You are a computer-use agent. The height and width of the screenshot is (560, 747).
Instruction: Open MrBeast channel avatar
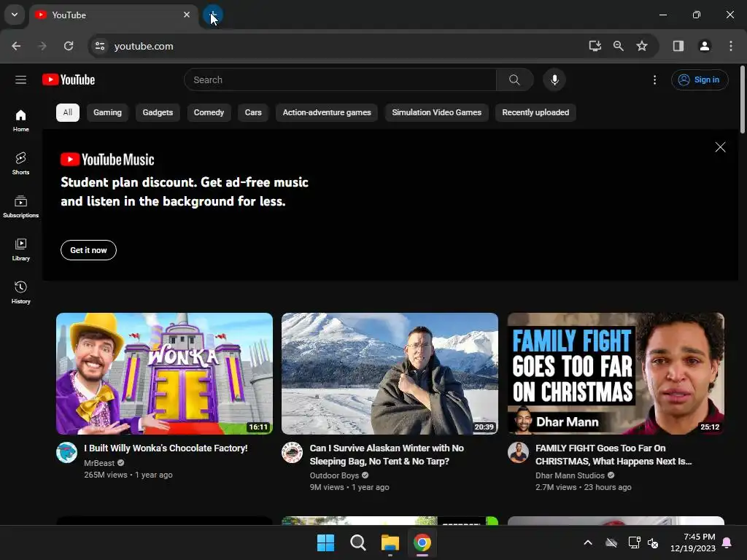pos(66,452)
